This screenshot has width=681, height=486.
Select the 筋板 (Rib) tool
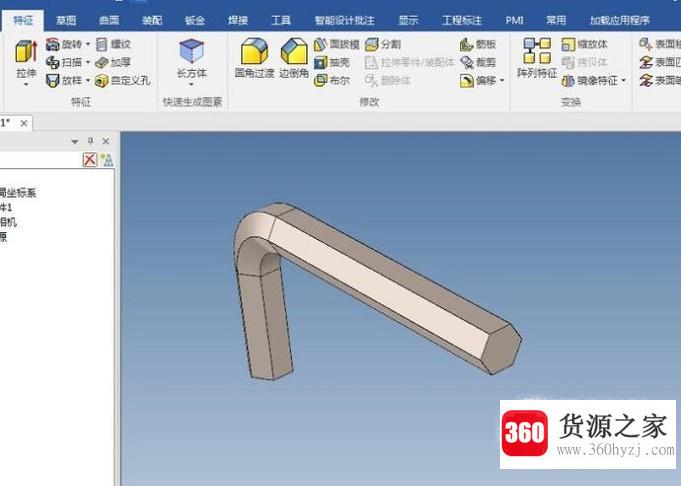pyautogui.click(x=478, y=44)
